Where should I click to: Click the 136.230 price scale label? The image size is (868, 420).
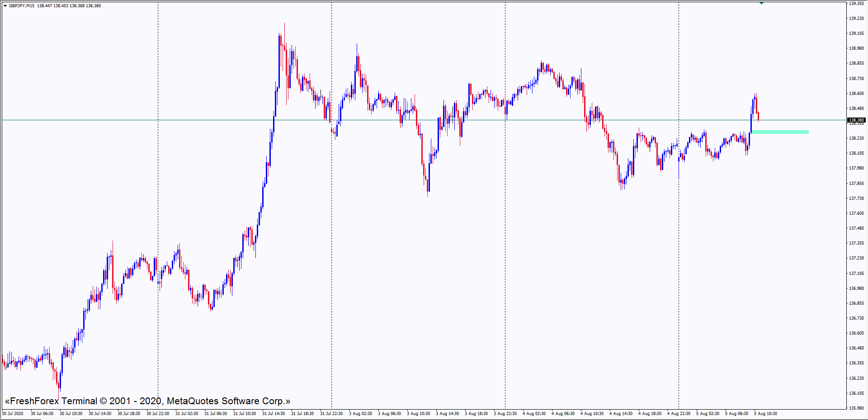tap(856, 378)
